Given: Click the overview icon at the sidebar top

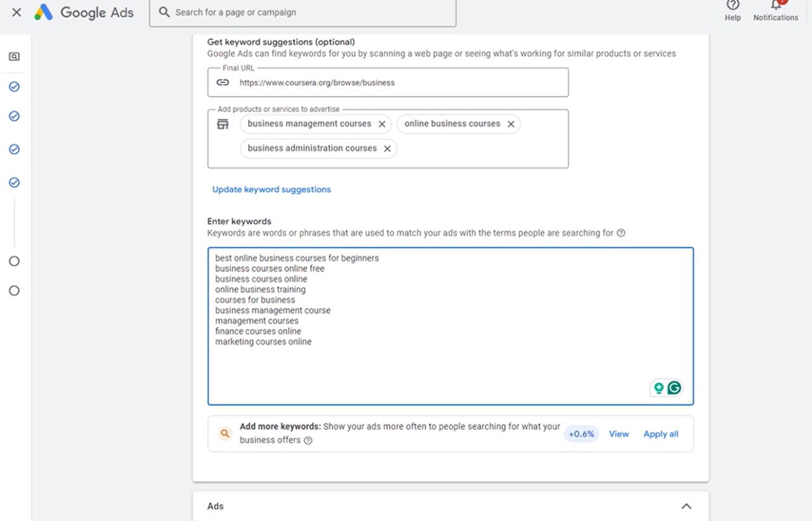Looking at the screenshot, I should point(14,56).
